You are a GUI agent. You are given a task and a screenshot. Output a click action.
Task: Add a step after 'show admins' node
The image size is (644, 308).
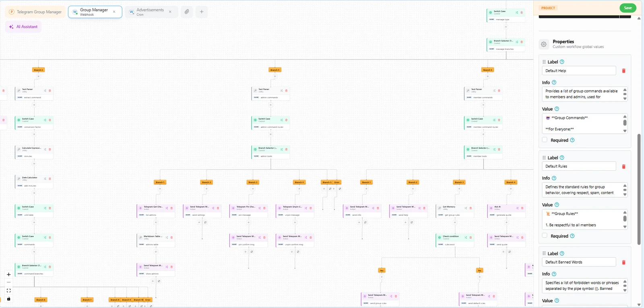pyautogui.click(x=153, y=281)
